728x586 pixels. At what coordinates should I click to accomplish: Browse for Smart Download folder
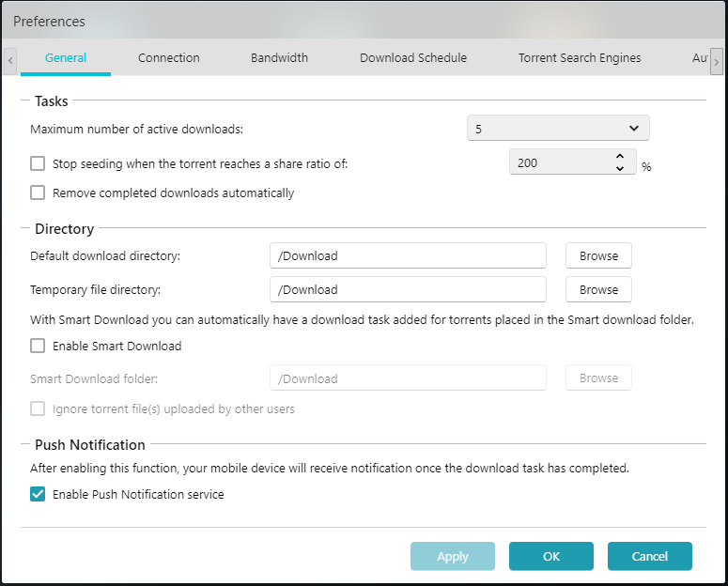click(x=598, y=378)
